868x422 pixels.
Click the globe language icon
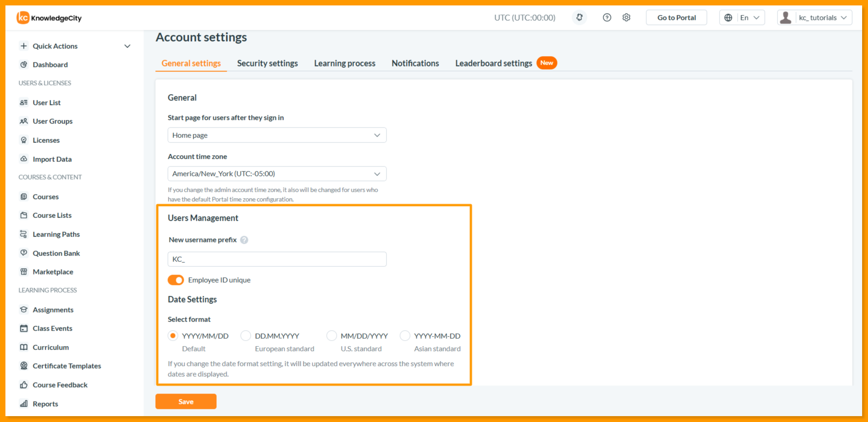point(728,18)
